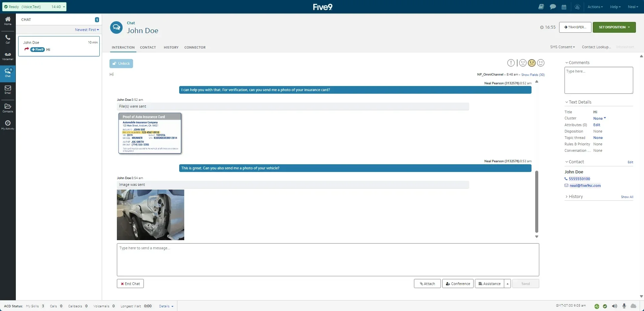The height and width of the screenshot is (311, 644).
Task: Expand the SMS Consent dropdown
Action: [x=562, y=47]
